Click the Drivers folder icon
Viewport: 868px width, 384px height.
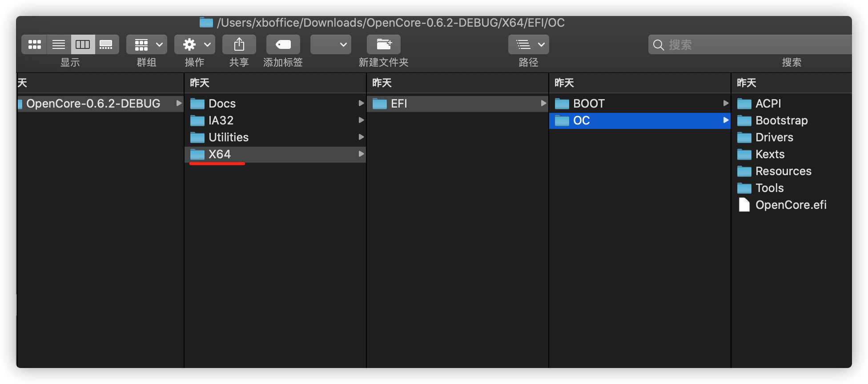744,138
